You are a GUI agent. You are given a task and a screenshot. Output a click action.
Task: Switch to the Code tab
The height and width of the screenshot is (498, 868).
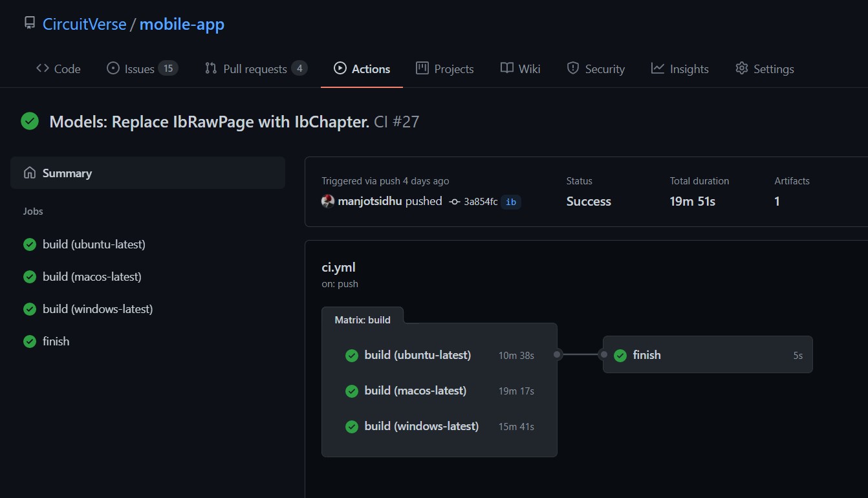point(58,69)
